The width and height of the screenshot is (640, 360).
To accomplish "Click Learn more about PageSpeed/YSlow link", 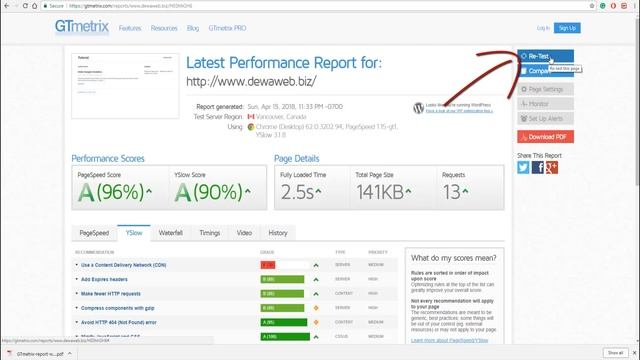I will pos(449,340).
